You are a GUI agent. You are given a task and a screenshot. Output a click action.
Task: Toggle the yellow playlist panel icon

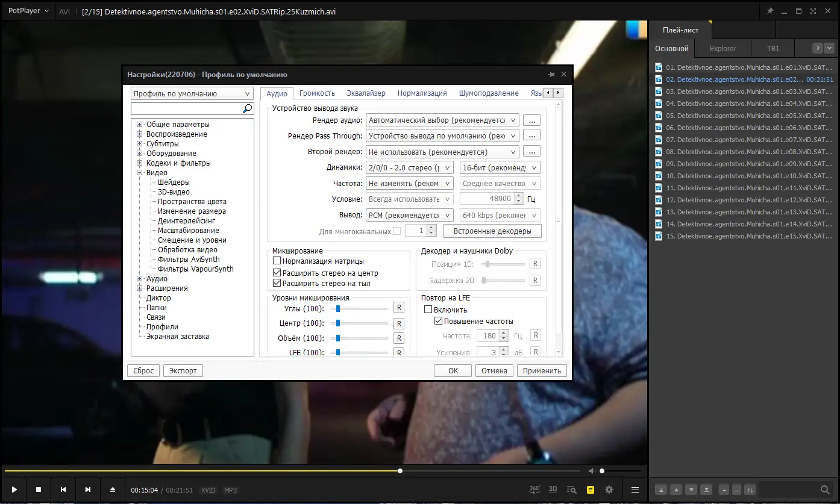point(591,490)
